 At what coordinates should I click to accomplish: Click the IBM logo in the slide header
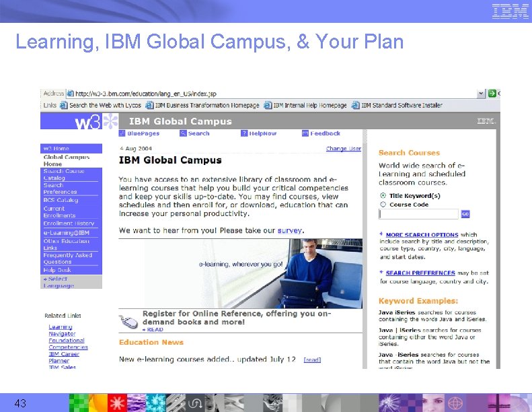click(x=509, y=11)
